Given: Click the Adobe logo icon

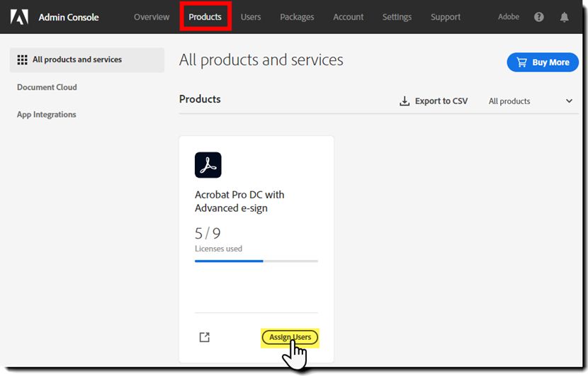Looking at the screenshot, I should tap(19, 17).
